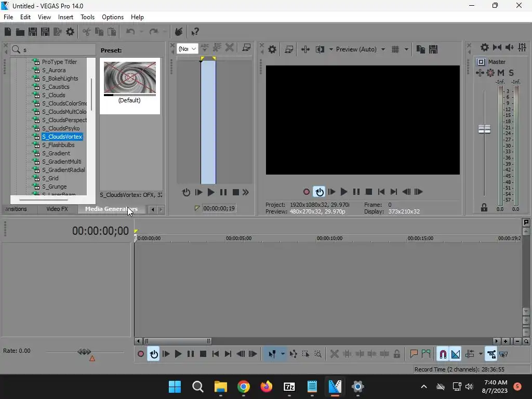Screen dimensions: 532x399
Task: Click Preview on External Monitor in preview
Action: coord(289,49)
